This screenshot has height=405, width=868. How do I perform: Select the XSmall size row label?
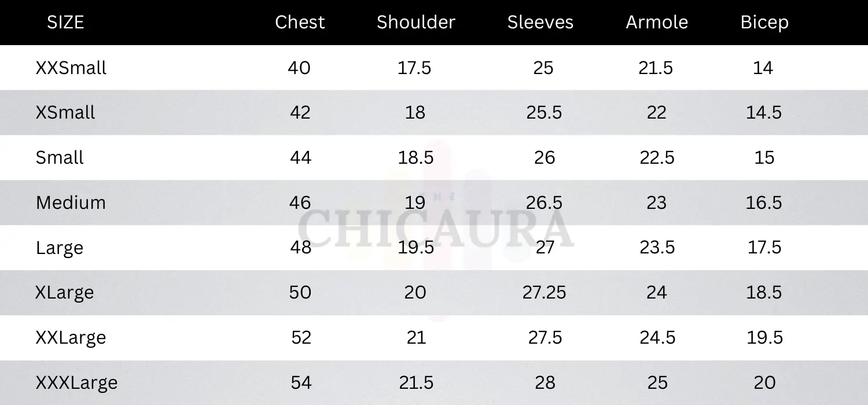[x=65, y=112]
